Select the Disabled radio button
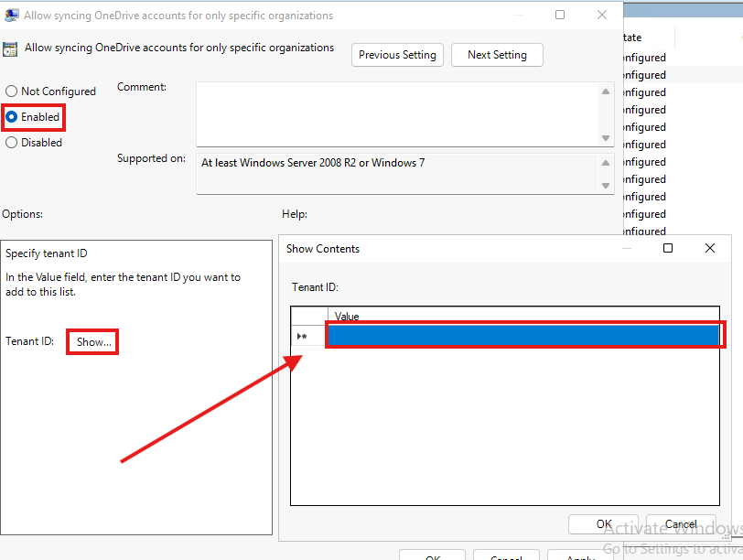Viewport: 743px width, 560px height. (11, 142)
